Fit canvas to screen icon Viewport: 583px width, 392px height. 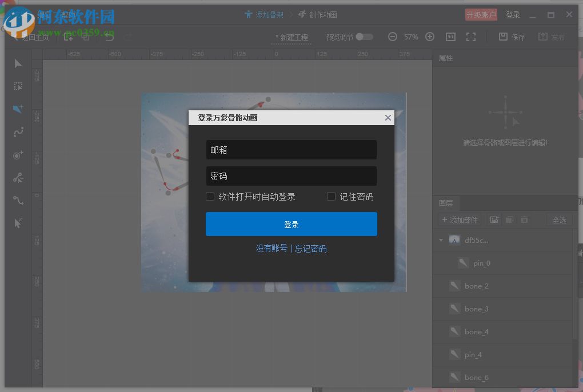coord(471,37)
